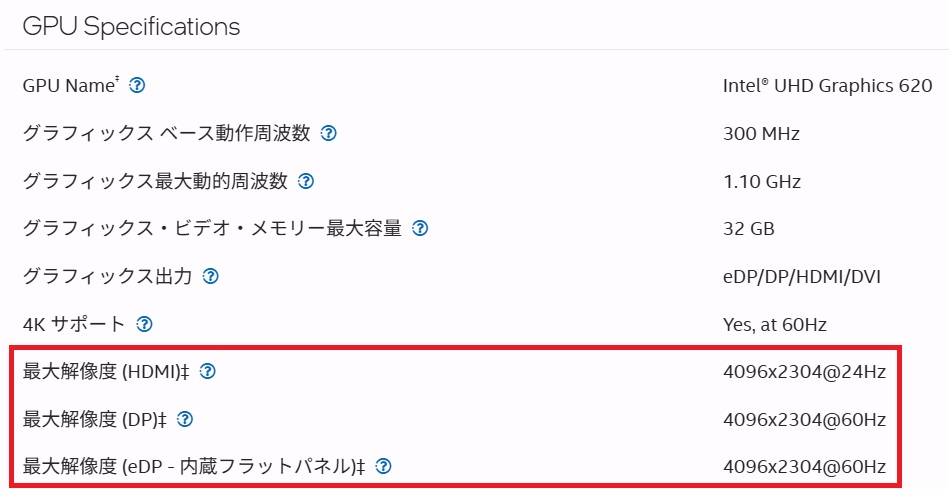949x489 pixels.
Task: Click help icon beside 最大解像度 (DP)
Action: coord(185,419)
